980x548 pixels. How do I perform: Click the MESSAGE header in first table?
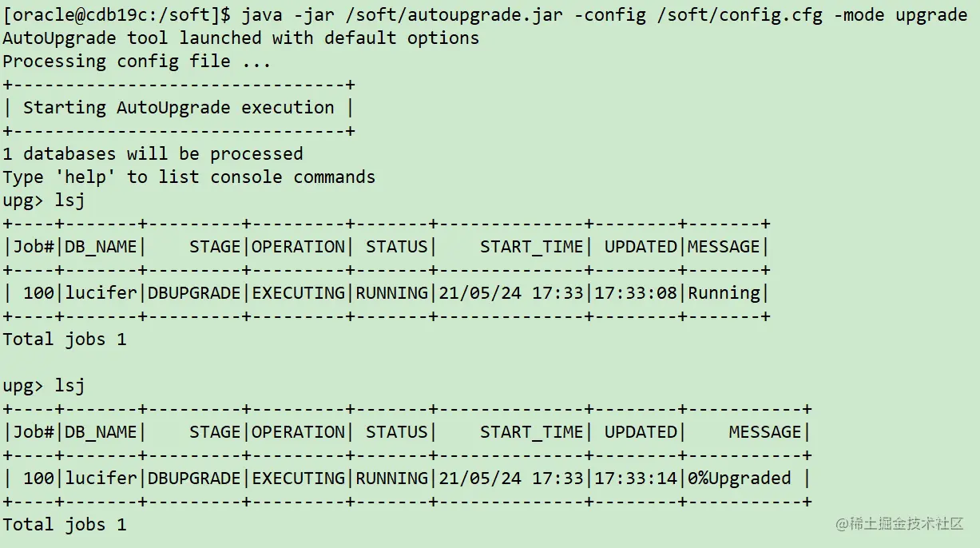(725, 247)
